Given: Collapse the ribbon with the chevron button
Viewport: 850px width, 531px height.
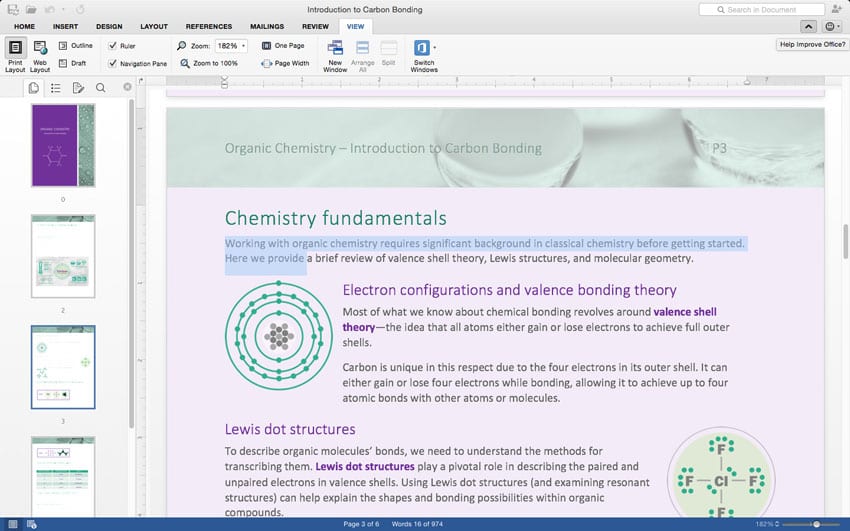Looking at the screenshot, I should (809, 26).
